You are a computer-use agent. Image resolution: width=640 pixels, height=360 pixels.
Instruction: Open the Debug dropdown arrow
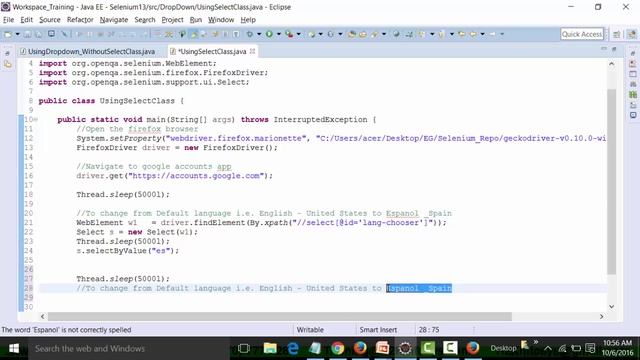click(259, 34)
